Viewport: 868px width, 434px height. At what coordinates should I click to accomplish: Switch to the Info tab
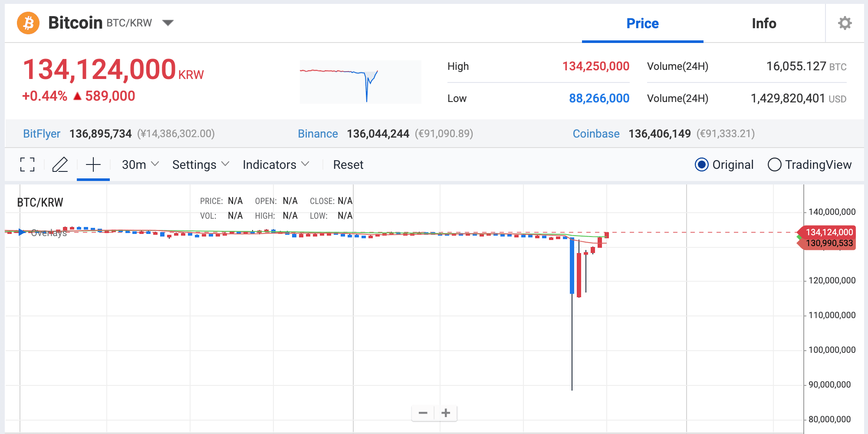coord(764,23)
